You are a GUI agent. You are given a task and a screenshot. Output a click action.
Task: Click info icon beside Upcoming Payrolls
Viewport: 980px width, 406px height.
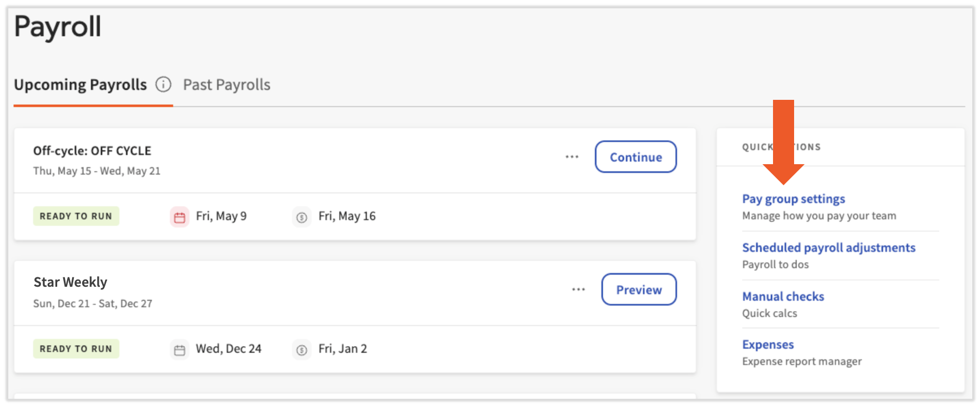pyautogui.click(x=163, y=84)
